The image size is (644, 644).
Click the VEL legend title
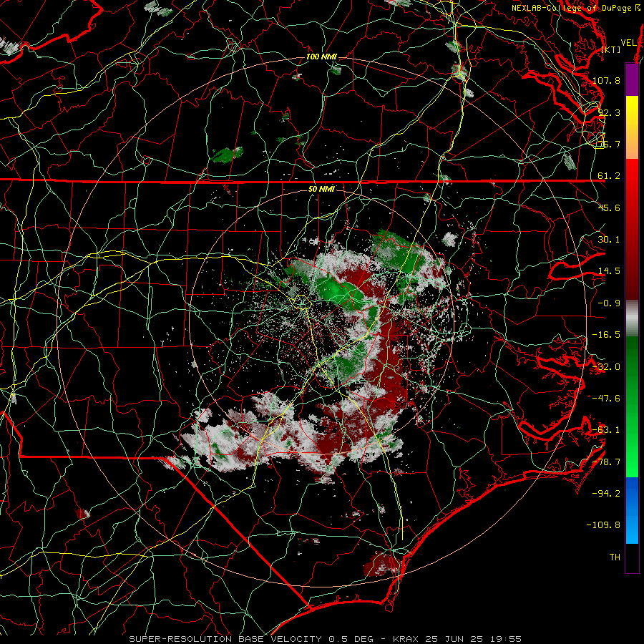tap(628, 43)
